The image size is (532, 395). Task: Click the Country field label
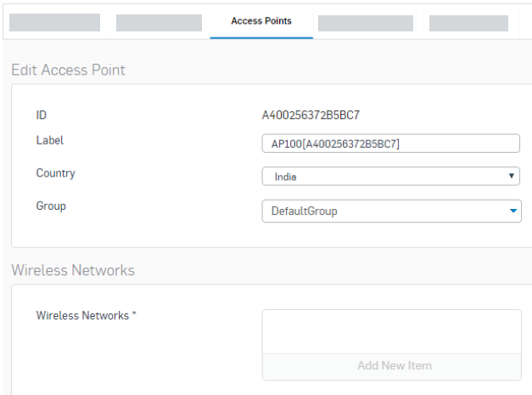[55, 173]
